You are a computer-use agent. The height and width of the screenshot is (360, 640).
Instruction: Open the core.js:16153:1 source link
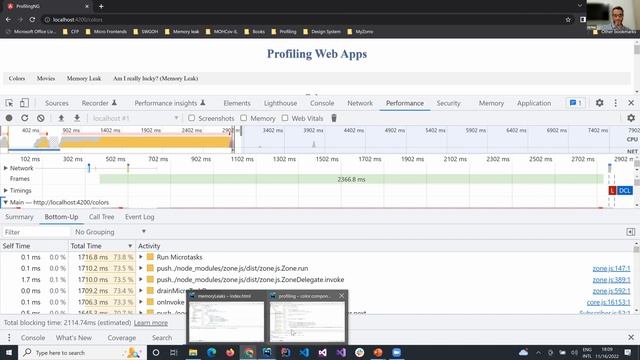[608, 302]
